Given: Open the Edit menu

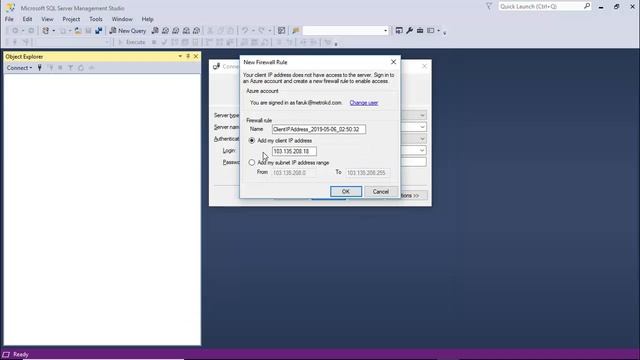Looking at the screenshot, I should (x=27, y=19).
